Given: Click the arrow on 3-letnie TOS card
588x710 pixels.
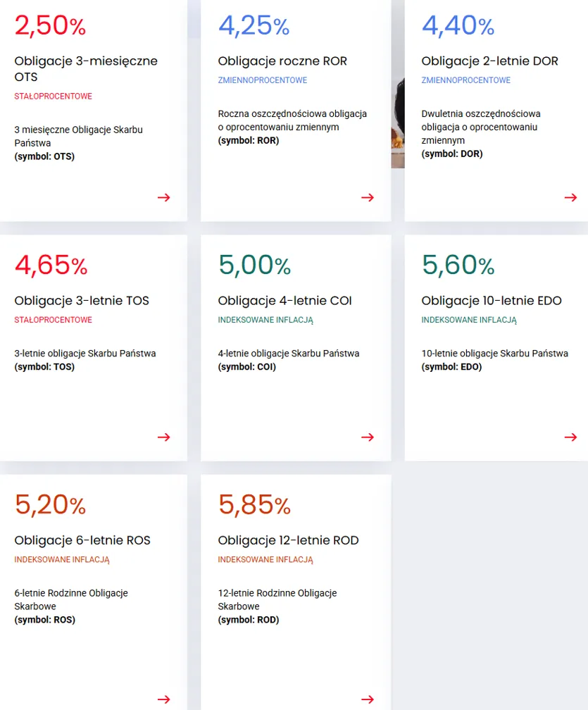Looking at the screenshot, I should (x=164, y=437).
